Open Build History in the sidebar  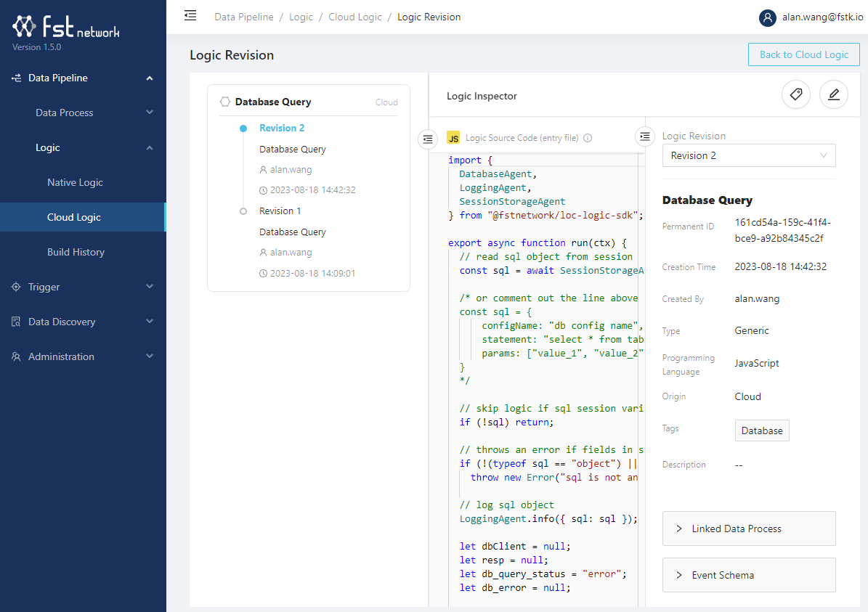[76, 252]
